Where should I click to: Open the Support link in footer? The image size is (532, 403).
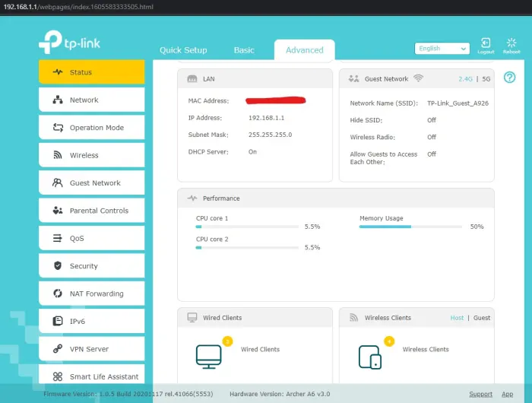click(x=480, y=394)
